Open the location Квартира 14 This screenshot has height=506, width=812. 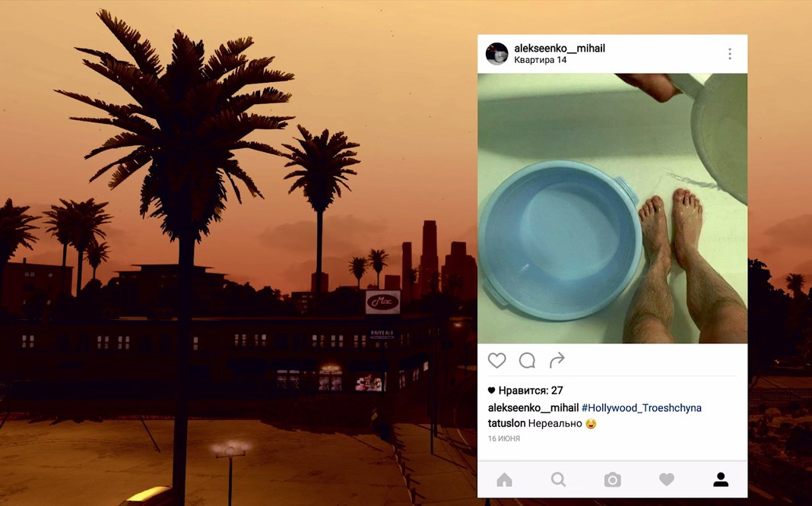540,60
